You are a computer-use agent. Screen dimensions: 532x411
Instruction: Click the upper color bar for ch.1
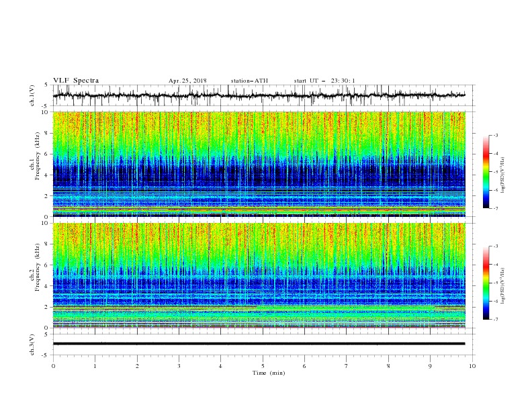click(x=486, y=172)
